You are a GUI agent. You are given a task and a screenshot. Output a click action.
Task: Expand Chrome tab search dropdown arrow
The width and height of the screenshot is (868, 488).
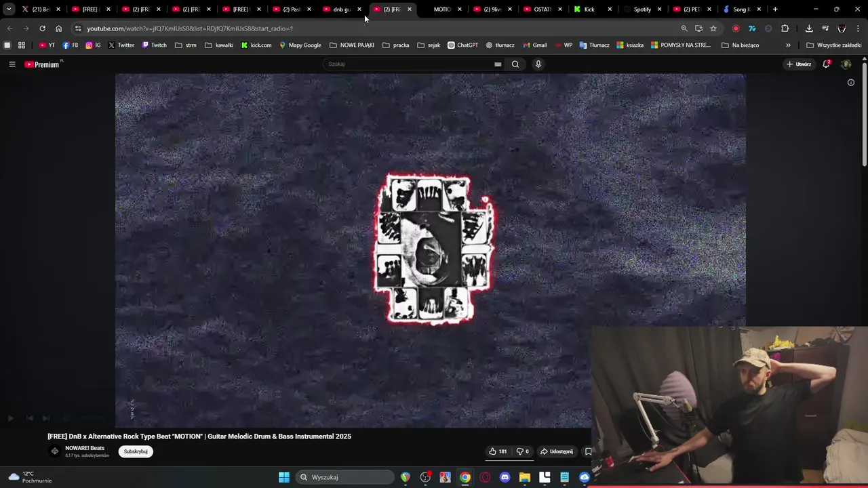coord(9,9)
